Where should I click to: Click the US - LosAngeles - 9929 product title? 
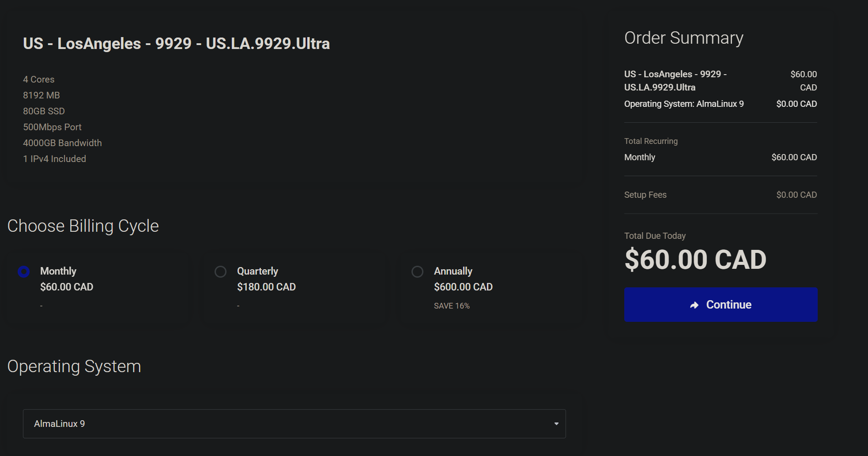pyautogui.click(x=177, y=44)
